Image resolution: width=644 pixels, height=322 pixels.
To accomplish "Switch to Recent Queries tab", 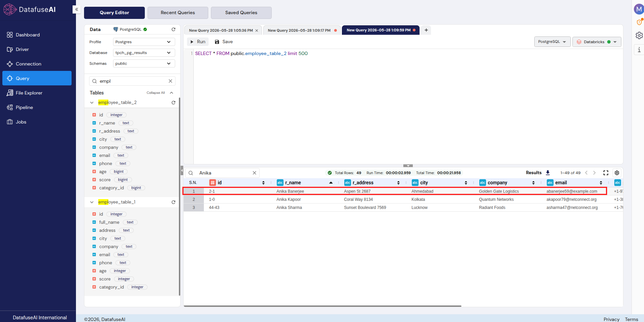I will click(x=178, y=12).
